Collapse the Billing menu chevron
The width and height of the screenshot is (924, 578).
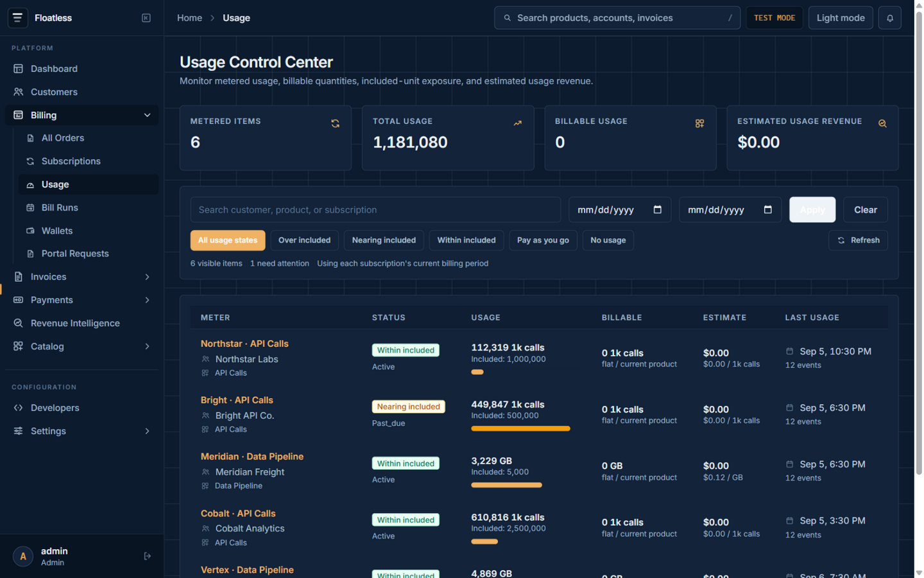(x=147, y=115)
